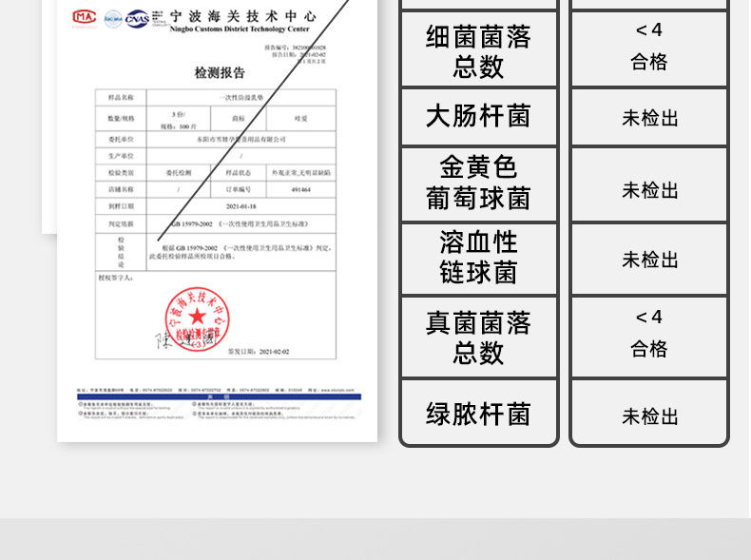
Task: Click the red CMA certification logo
Action: (x=85, y=18)
